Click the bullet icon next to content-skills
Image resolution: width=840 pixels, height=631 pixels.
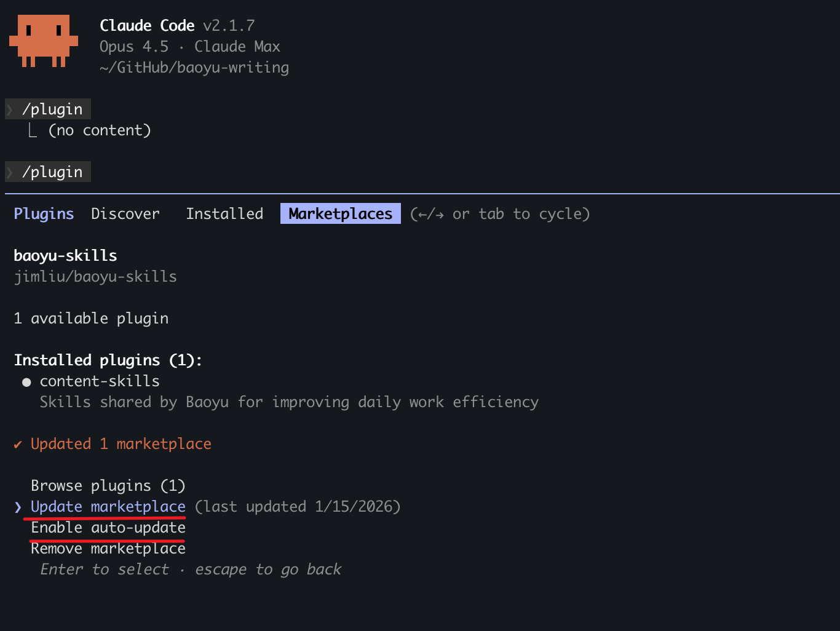coord(26,381)
